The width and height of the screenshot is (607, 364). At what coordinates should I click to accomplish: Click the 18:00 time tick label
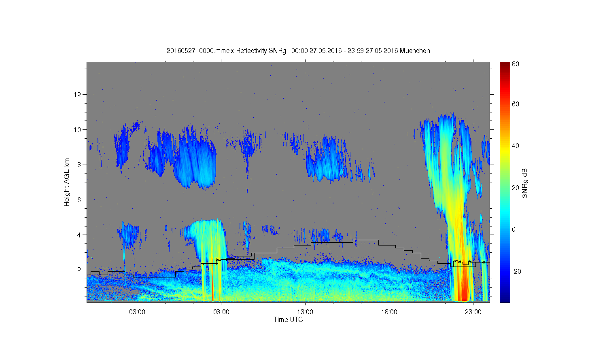[389, 312]
